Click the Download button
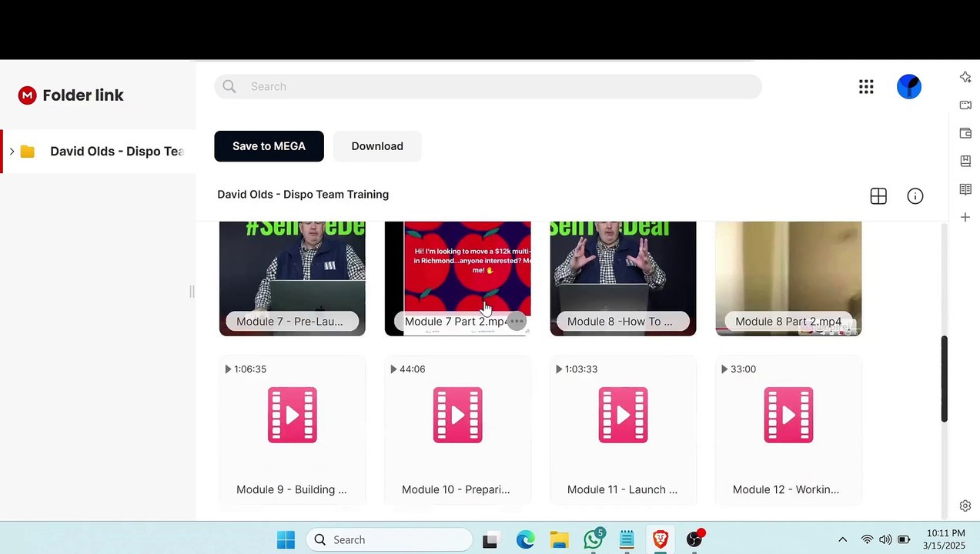The height and width of the screenshot is (554, 980). [377, 146]
